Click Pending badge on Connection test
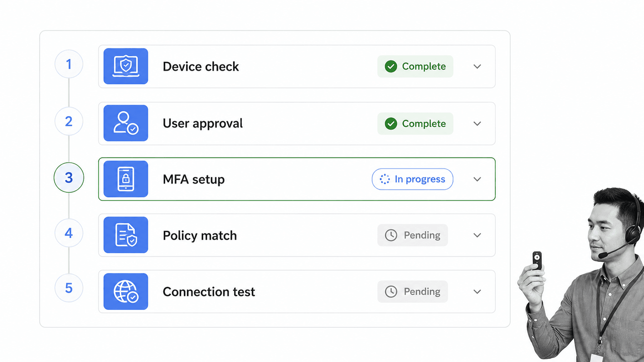This screenshot has height=362, width=644. pyautogui.click(x=413, y=292)
